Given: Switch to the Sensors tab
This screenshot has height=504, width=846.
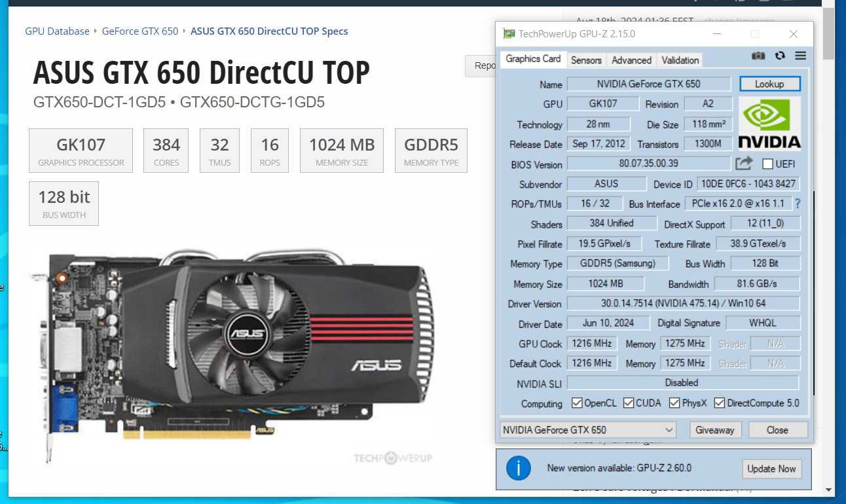Looking at the screenshot, I should click(x=586, y=60).
